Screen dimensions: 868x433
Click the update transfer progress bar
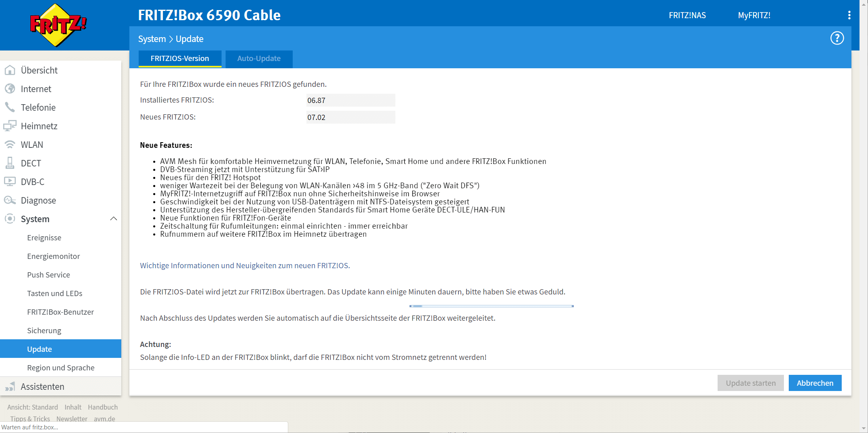click(491, 306)
